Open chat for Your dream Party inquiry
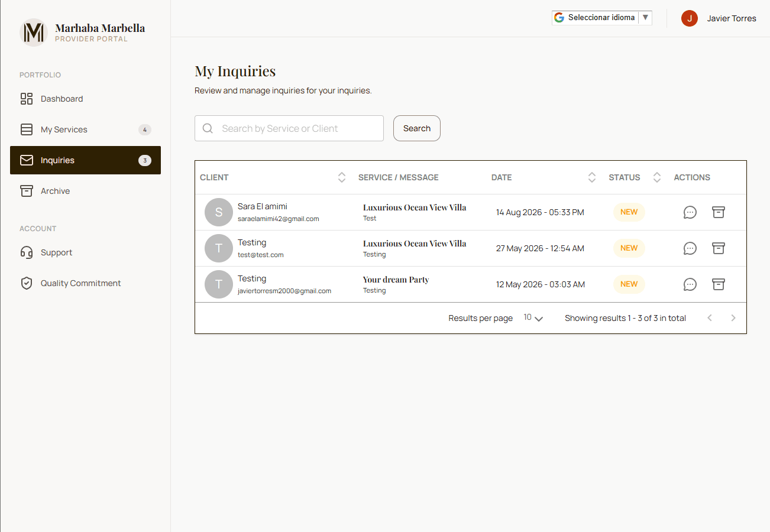 click(x=690, y=284)
